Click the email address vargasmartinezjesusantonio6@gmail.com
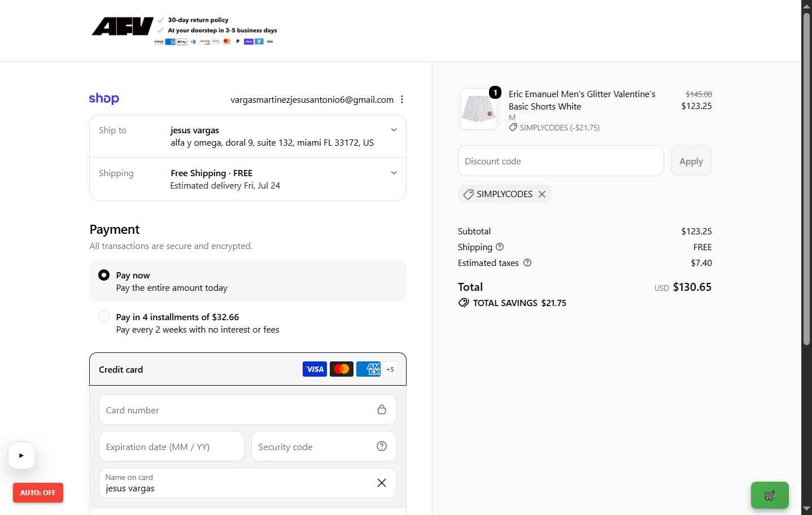Image resolution: width=812 pixels, height=515 pixels. pyautogui.click(x=312, y=99)
